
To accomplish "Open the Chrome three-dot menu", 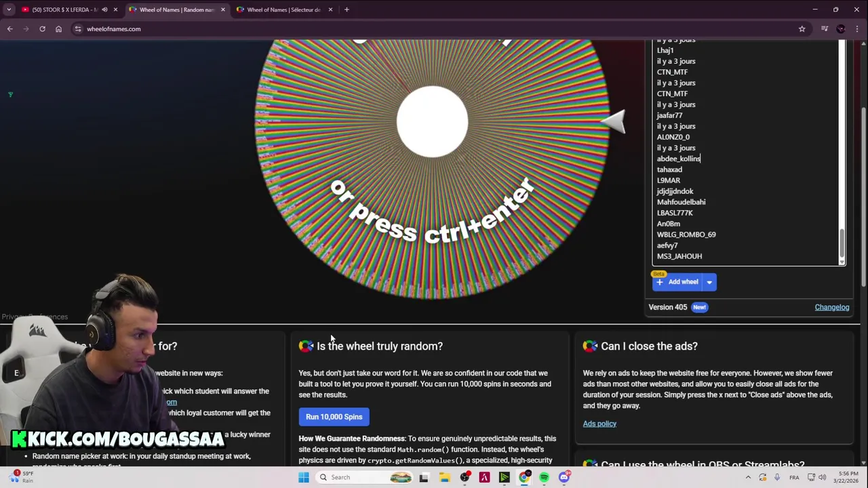I will coord(858,28).
